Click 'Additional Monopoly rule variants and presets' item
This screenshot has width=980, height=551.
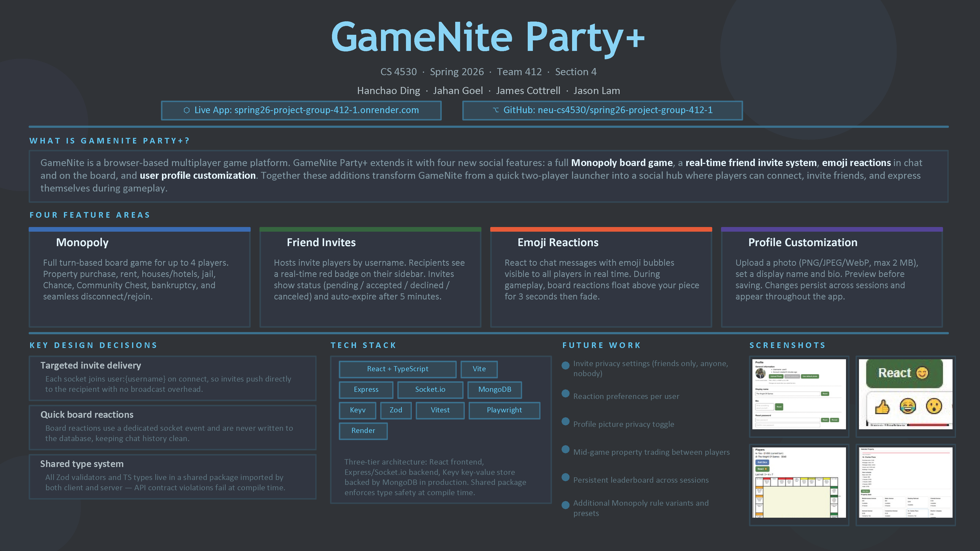(x=641, y=508)
